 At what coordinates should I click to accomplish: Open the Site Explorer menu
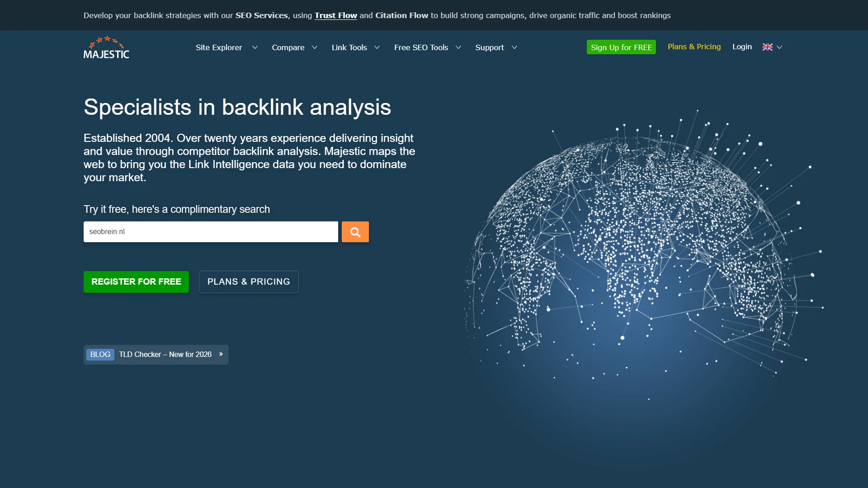pos(219,47)
